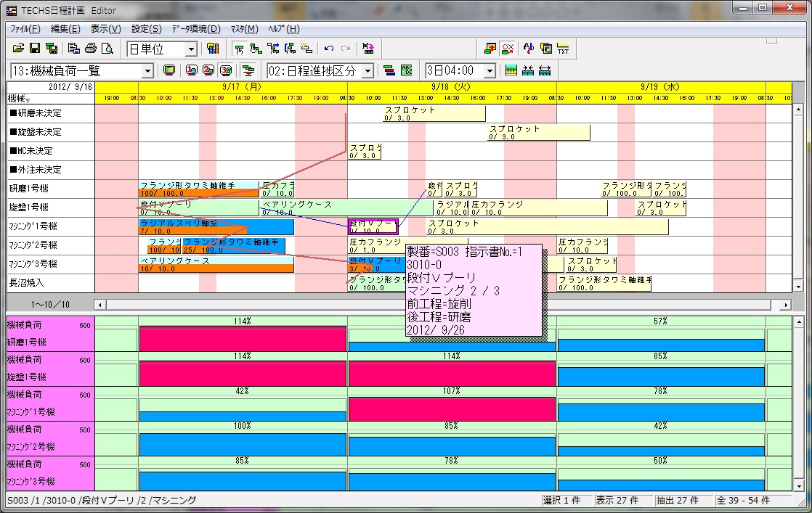Open print preview magnifier icon
The image size is (812, 513).
click(x=107, y=49)
